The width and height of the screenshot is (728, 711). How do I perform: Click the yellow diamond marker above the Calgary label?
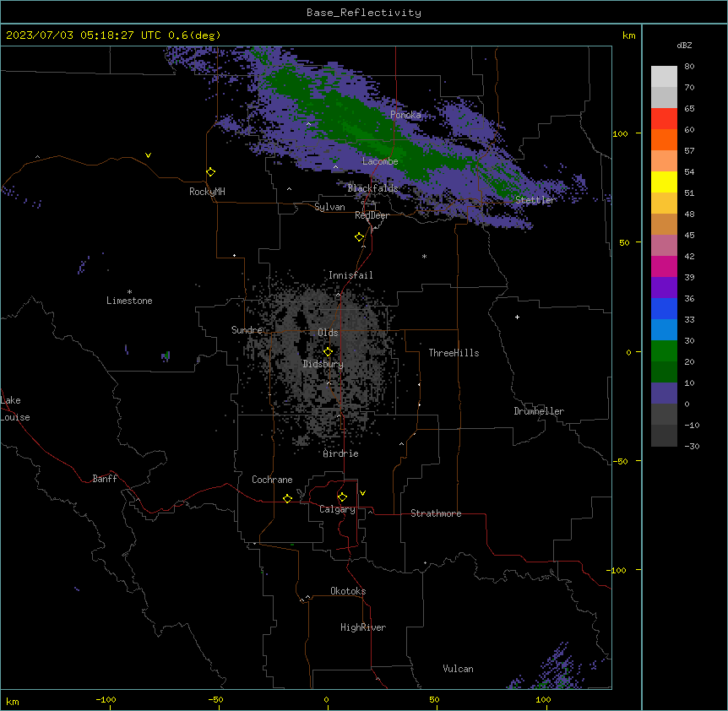point(342,497)
